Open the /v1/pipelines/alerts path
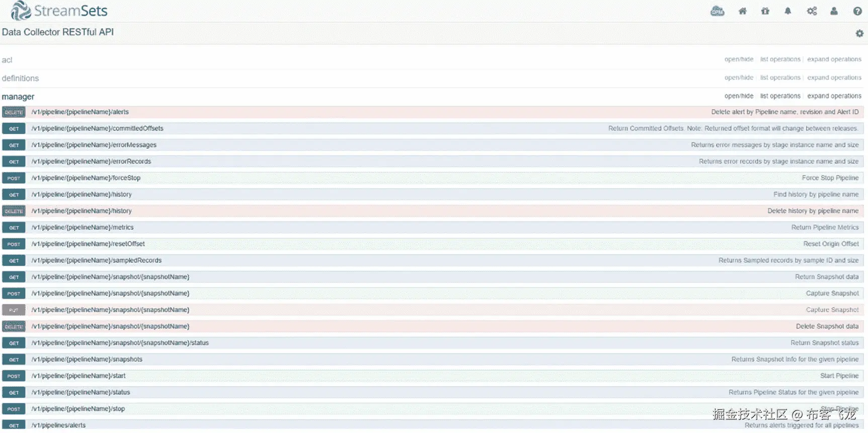This screenshot has width=868, height=433. [58, 425]
